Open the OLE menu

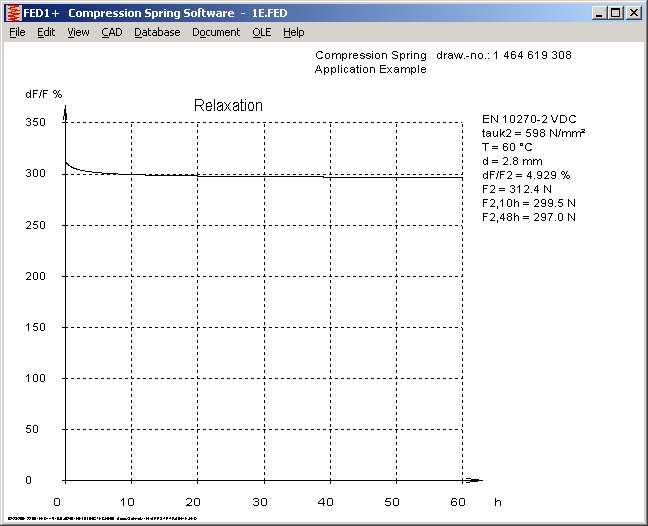(261, 32)
